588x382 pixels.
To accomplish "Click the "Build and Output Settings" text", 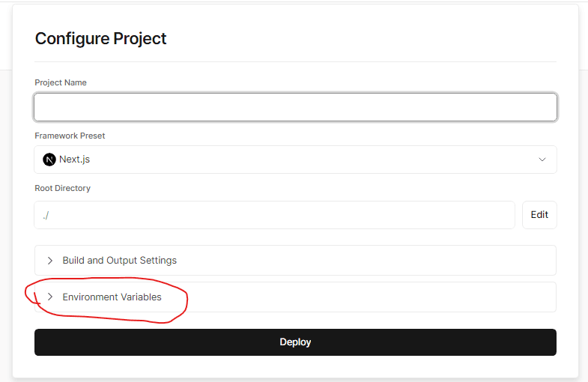I will click(x=119, y=261).
